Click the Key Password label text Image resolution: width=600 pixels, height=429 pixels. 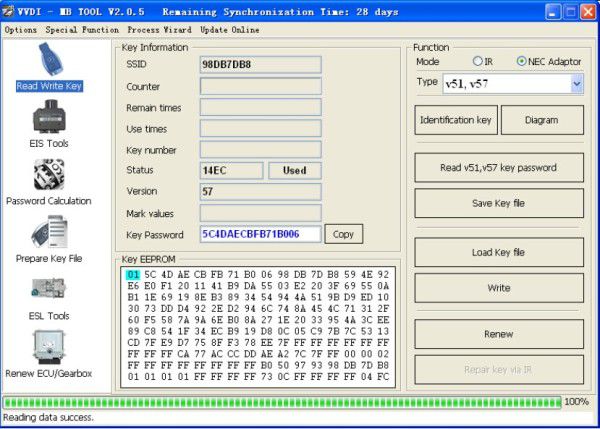(155, 235)
